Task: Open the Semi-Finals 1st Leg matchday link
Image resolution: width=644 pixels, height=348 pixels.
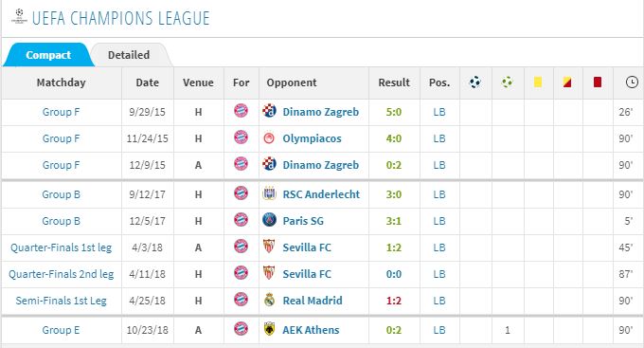Action: (62, 301)
